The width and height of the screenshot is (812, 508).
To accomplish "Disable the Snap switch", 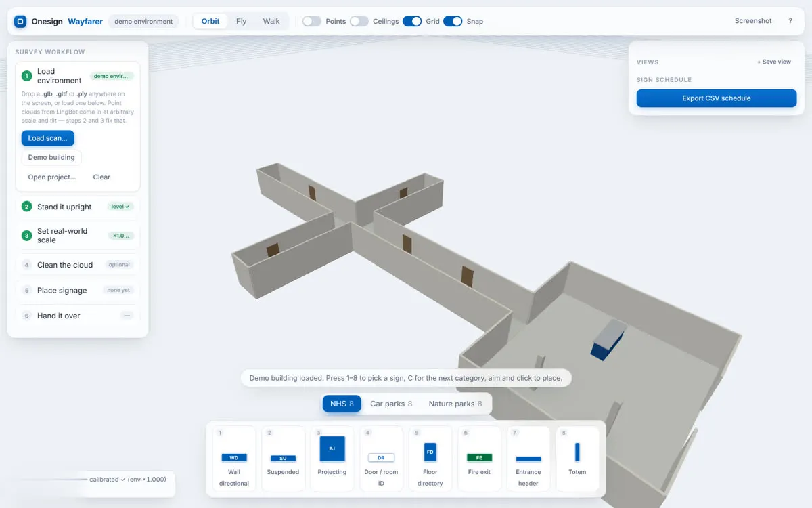I will pos(453,21).
